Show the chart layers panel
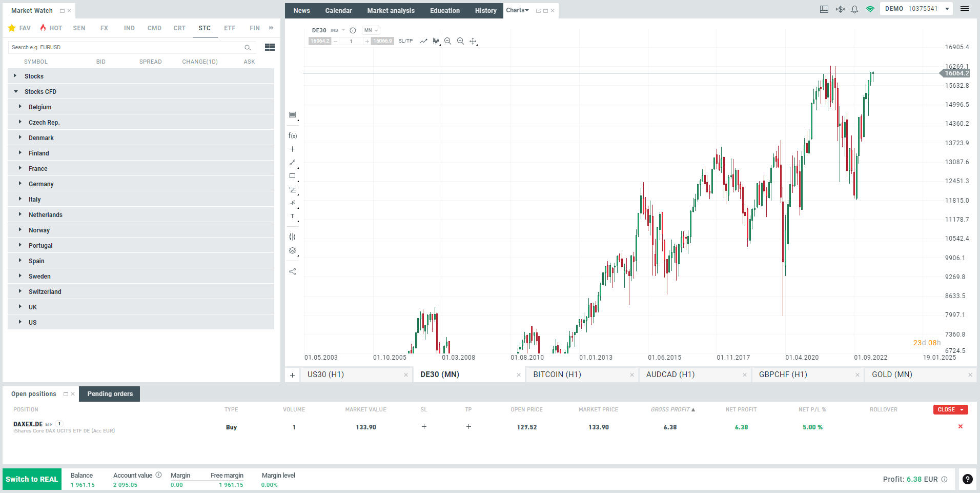Screen dimensions: 980x493 pos(293,250)
